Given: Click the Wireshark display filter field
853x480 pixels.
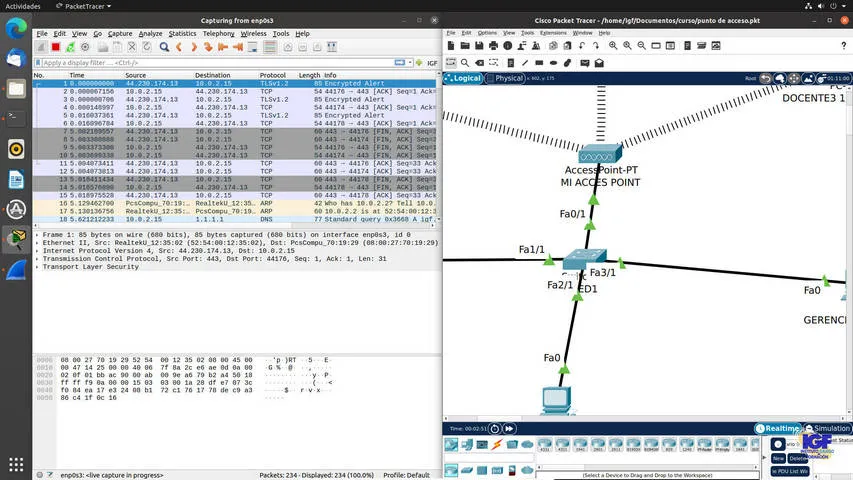Looking at the screenshot, I should click(218, 63).
